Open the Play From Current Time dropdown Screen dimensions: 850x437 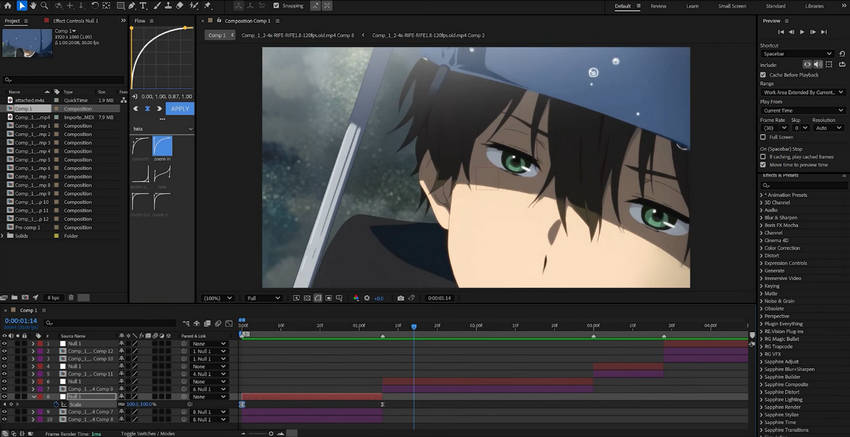point(803,111)
